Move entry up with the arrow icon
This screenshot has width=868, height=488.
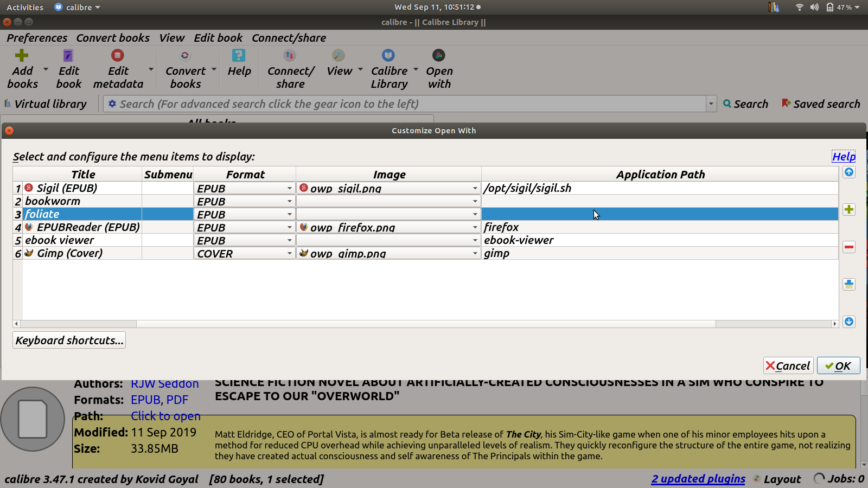tap(849, 172)
